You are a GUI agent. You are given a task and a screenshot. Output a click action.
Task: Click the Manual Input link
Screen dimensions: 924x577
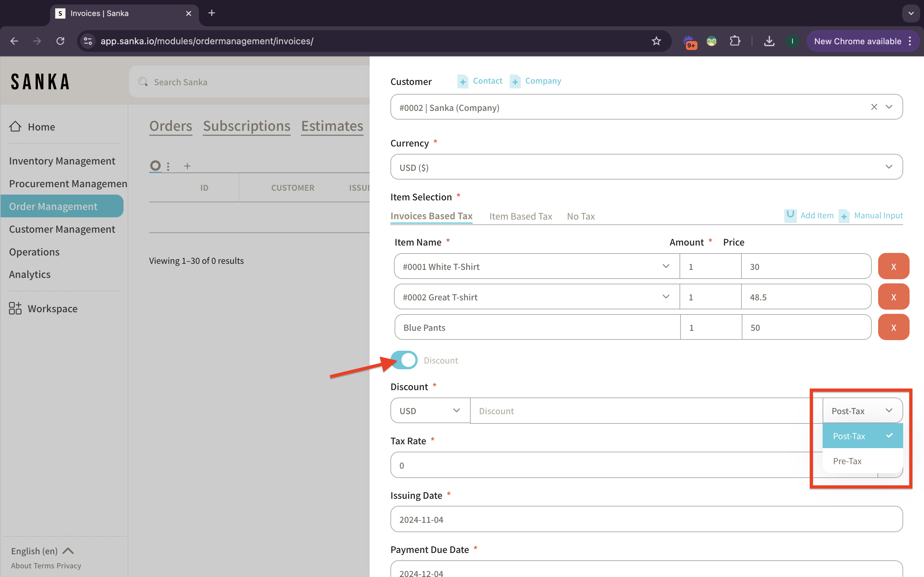coord(878,216)
